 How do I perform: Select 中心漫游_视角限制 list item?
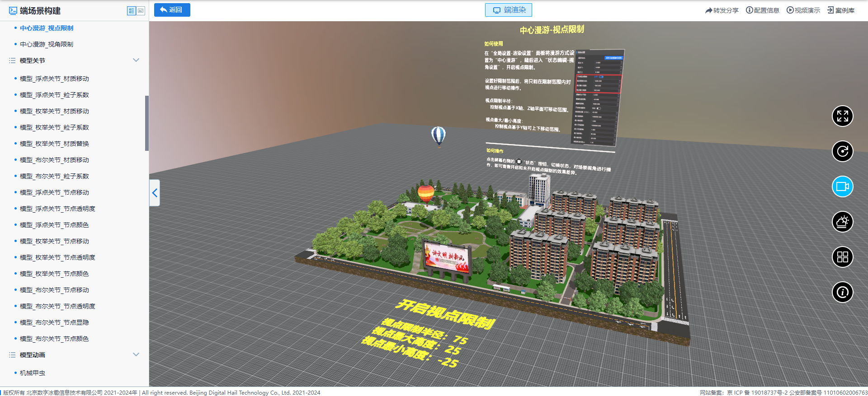(47, 44)
